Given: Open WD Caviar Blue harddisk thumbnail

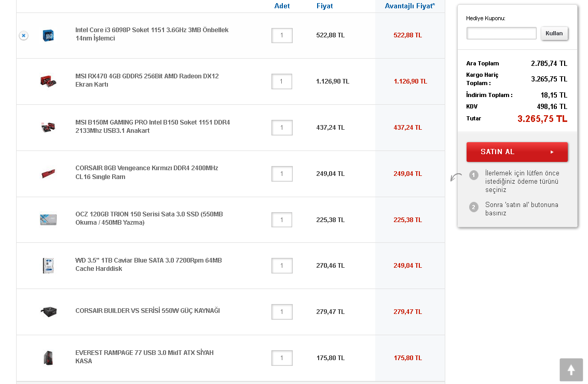Looking at the screenshot, I should coord(48,266).
